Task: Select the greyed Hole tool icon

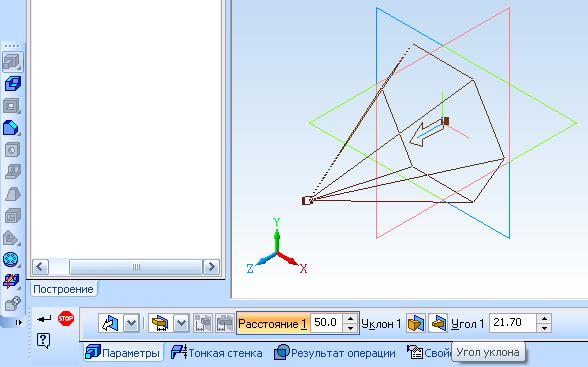Action: pos(12,150)
